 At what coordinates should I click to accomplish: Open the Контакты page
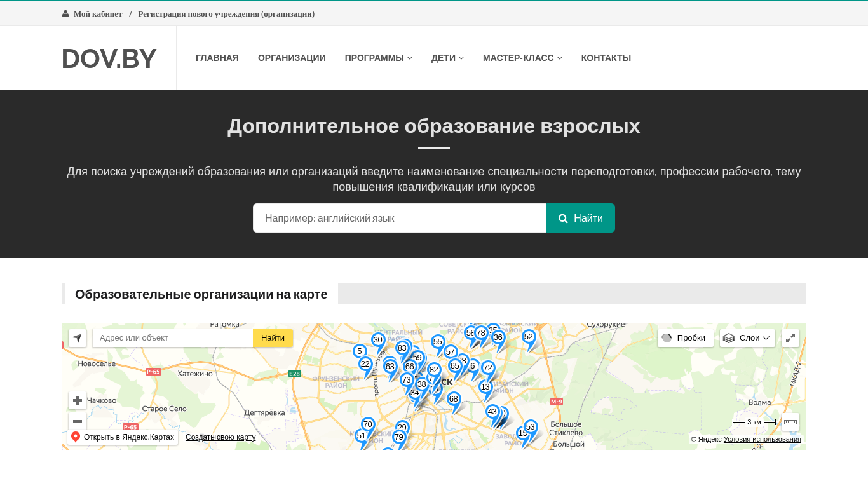[606, 58]
